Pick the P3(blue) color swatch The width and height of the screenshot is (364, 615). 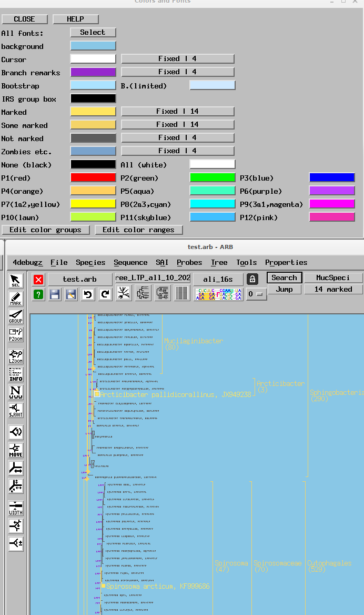[x=332, y=177]
